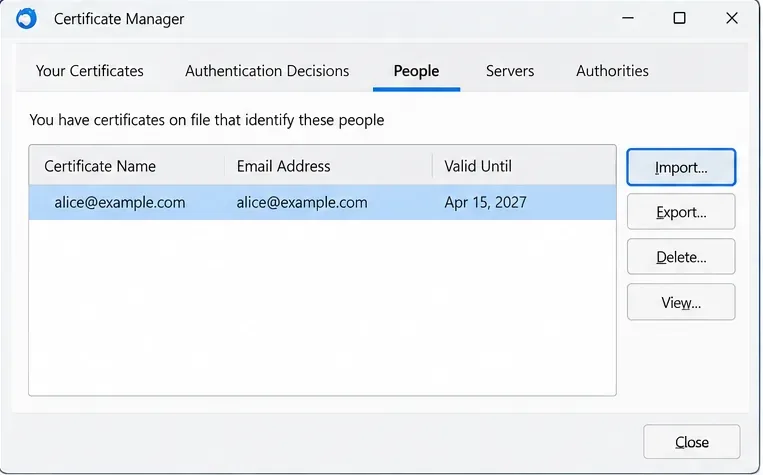Click the Export... button
The image size is (763, 475).
pos(681,212)
